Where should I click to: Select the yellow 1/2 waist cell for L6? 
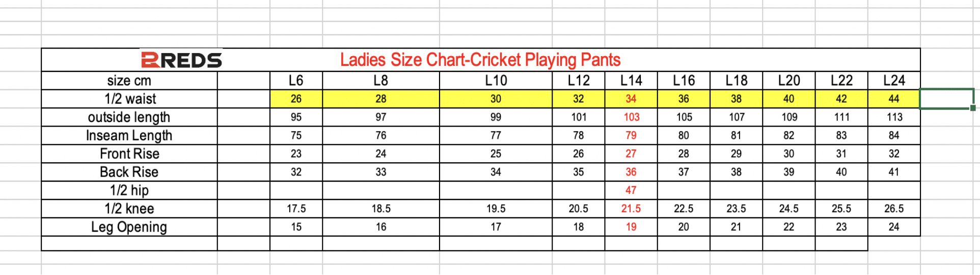[x=296, y=99]
